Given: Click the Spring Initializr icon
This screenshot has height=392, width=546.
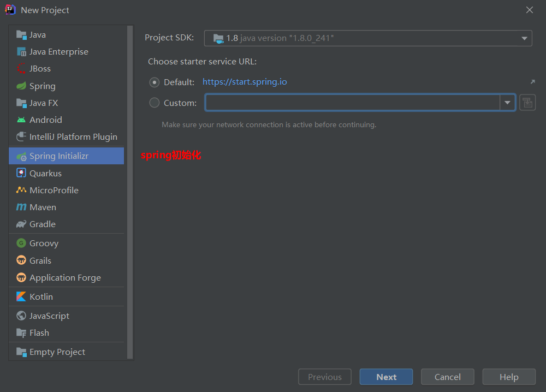Looking at the screenshot, I should [21, 156].
